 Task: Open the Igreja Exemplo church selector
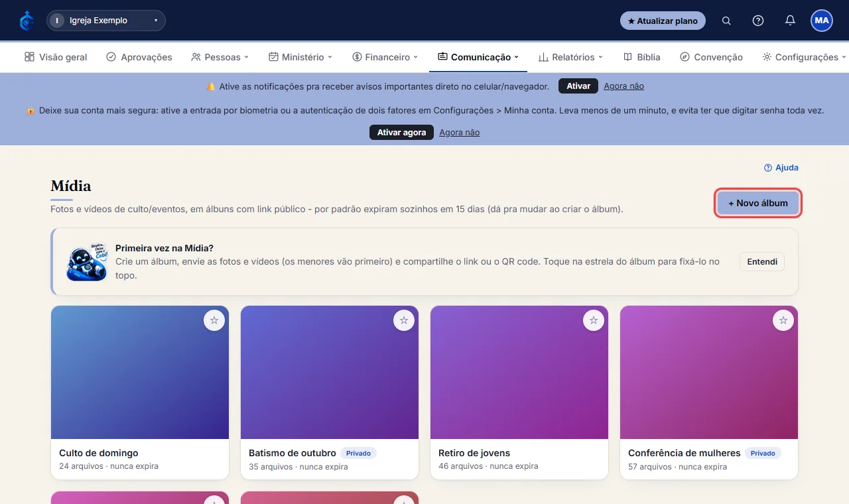pyautogui.click(x=106, y=21)
